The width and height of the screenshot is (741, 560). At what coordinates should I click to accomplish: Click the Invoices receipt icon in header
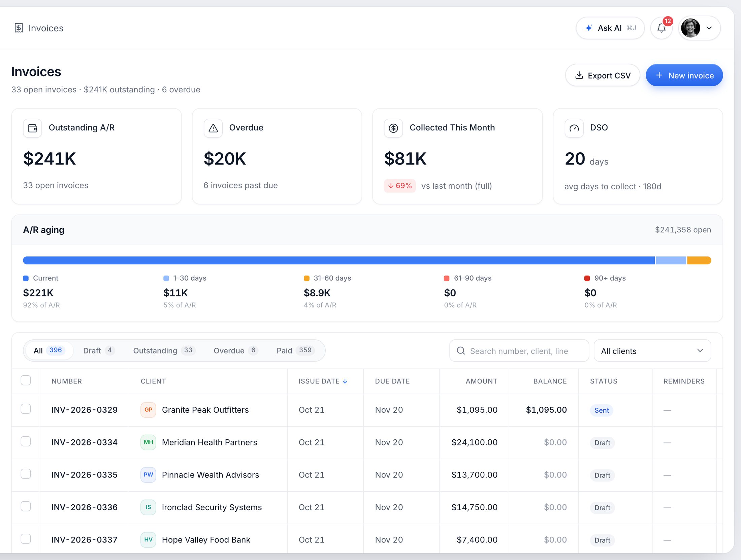coord(19,28)
